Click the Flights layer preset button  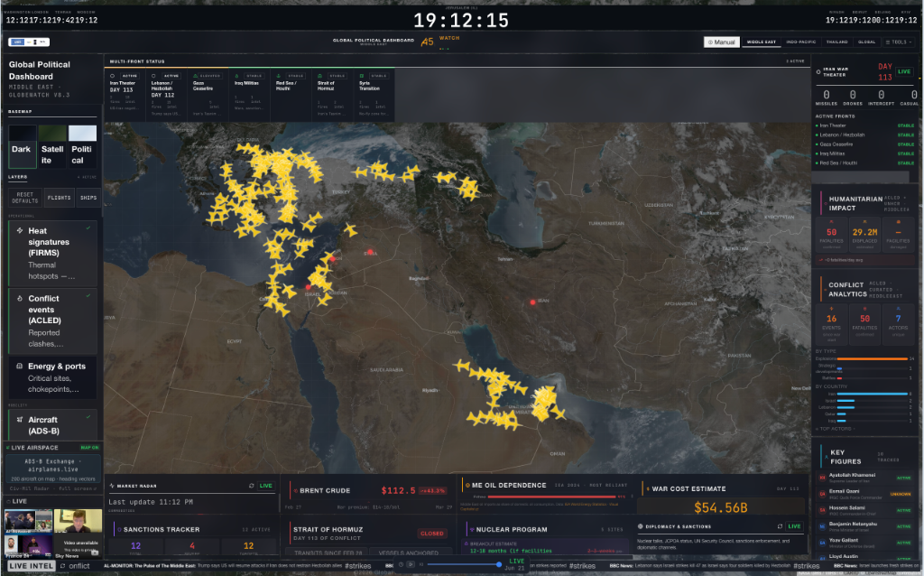59,198
